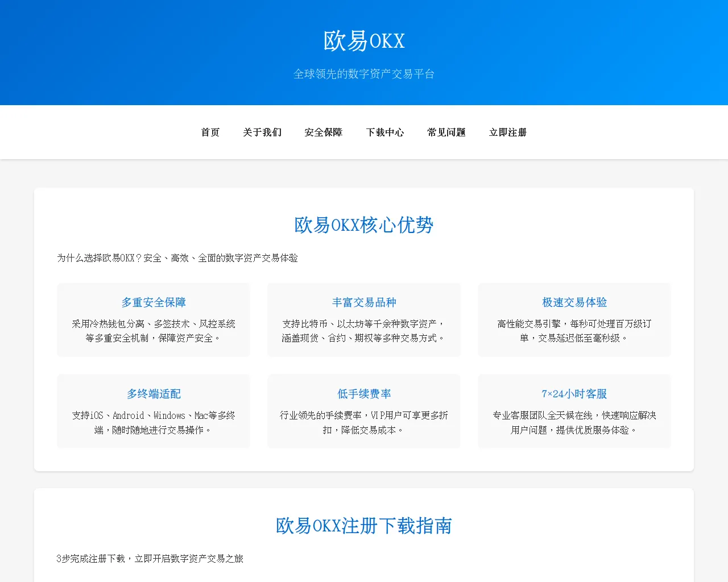Open the 首页 nav link
Viewport: 728px width, 582px height.
pos(210,132)
